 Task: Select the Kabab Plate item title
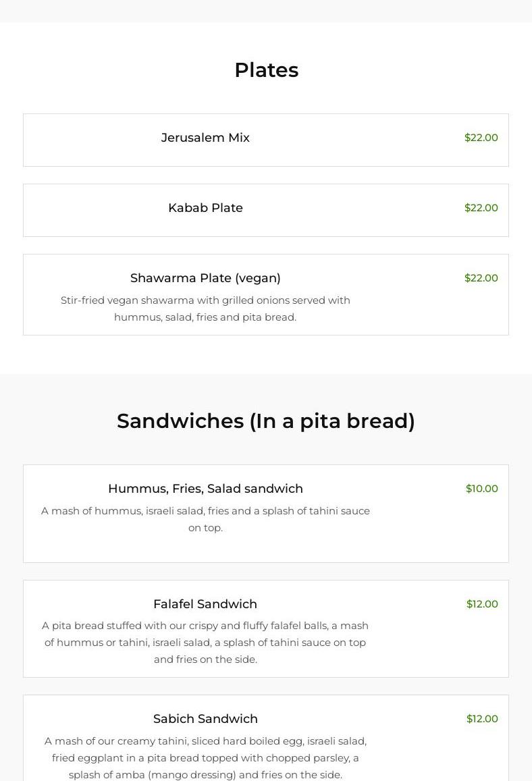(205, 208)
